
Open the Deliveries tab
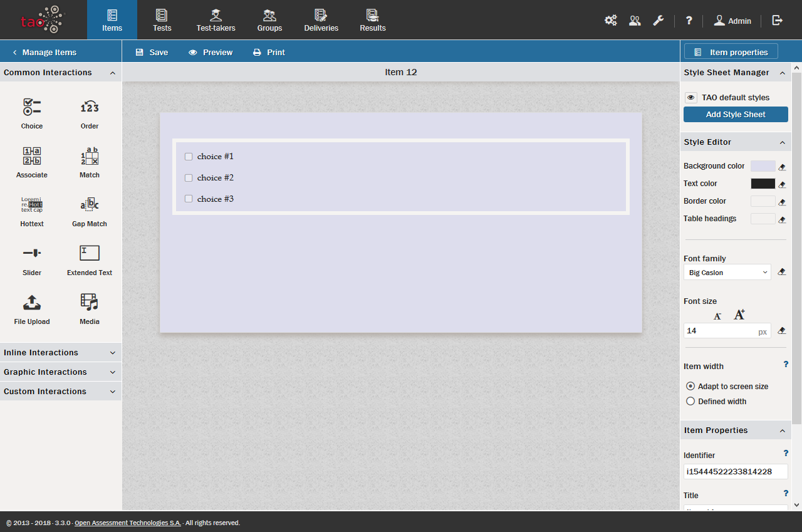tap(321, 20)
